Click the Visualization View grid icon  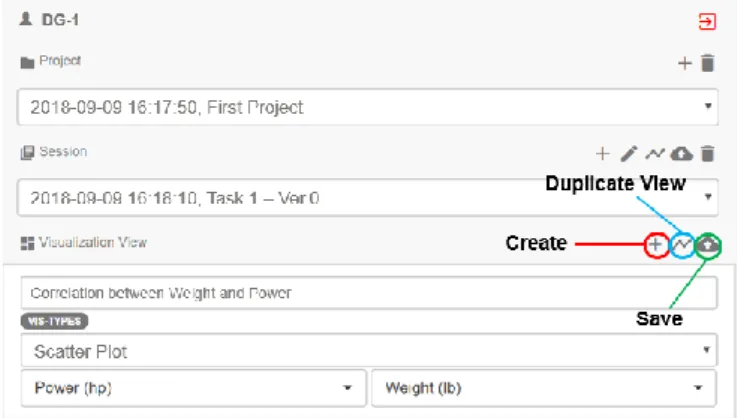pos(27,243)
